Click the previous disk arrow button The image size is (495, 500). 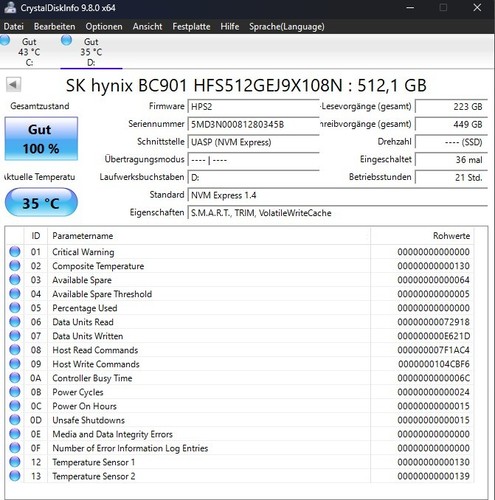(13, 85)
